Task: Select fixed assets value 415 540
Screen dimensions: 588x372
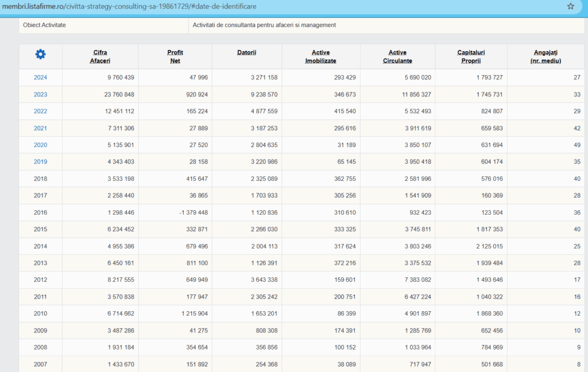Action: point(345,111)
